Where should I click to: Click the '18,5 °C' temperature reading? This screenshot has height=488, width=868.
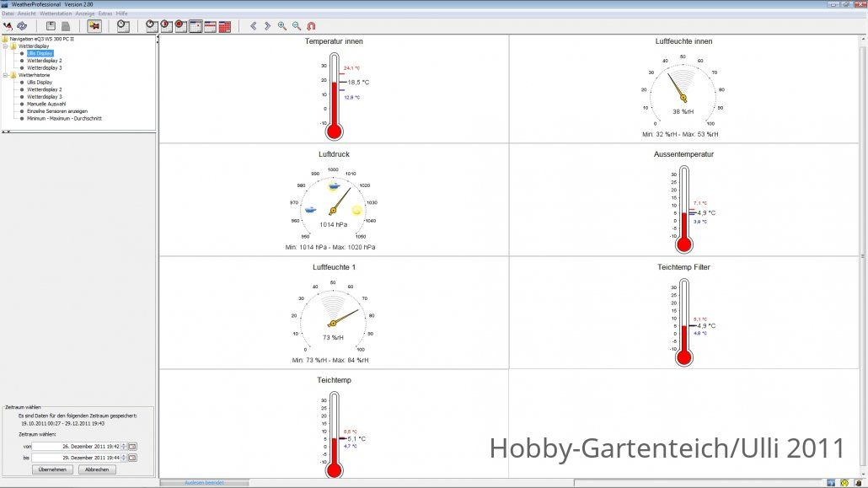pyautogui.click(x=358, y=82)
